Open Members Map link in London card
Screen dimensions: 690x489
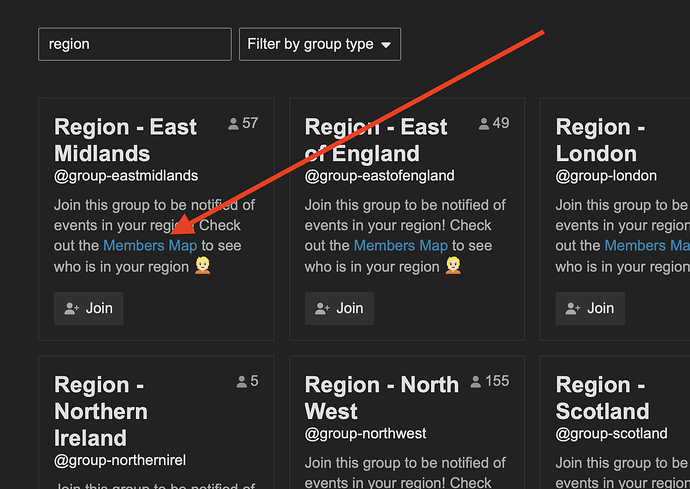[x=647, y=246]
